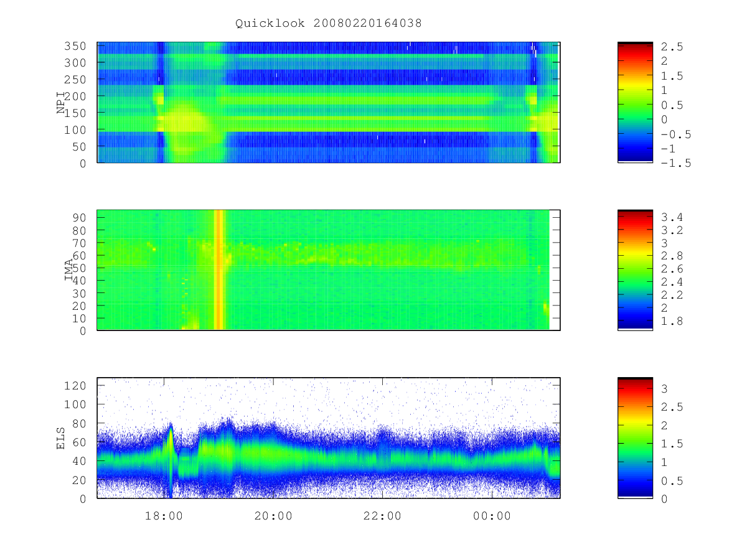
Task: Click the 2.6 label on IMA colorbar
Action: [672, 269]
